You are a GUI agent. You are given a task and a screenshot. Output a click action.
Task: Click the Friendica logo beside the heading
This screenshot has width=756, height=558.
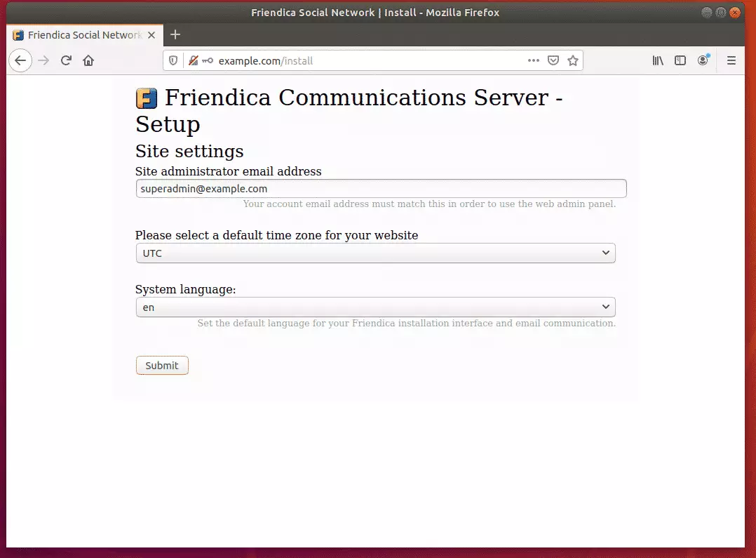pyautogui.click(x=147, y=98)
